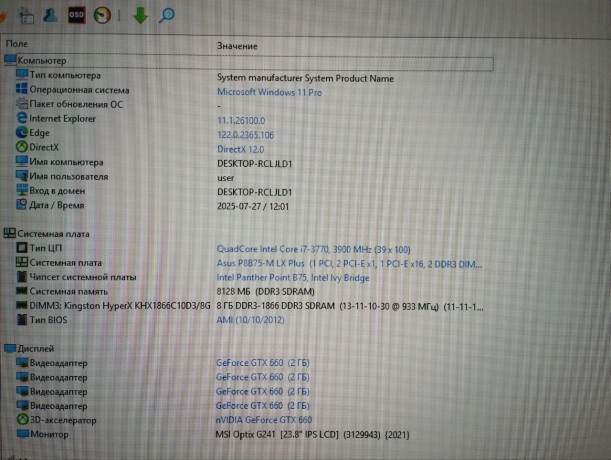Image resolution: width=611 pixels, height=460 pixels.
Task: Click the Internet Explorer row icon
Action: 21,117
